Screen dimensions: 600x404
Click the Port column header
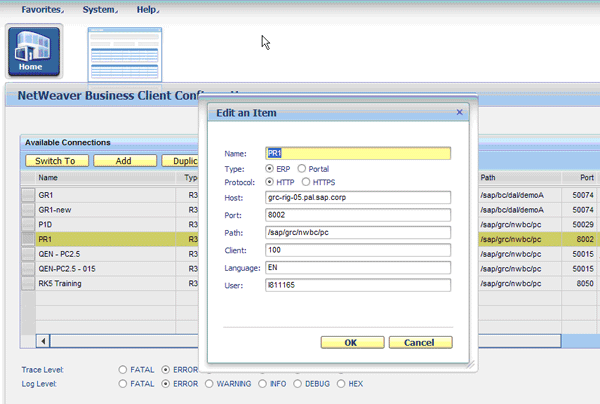pyautogui.click(x=587, y=178)
